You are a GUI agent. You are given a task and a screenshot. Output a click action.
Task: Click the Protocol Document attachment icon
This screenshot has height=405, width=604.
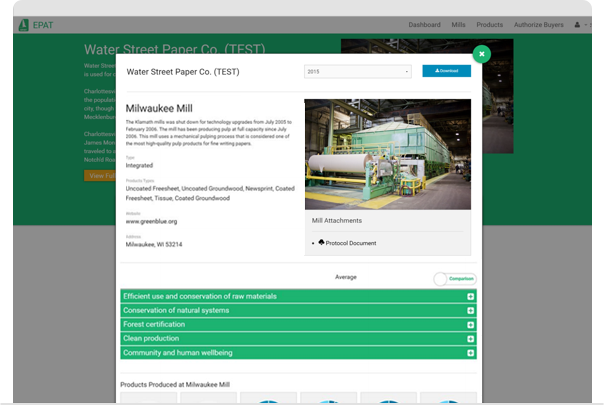tap(321, 242)
